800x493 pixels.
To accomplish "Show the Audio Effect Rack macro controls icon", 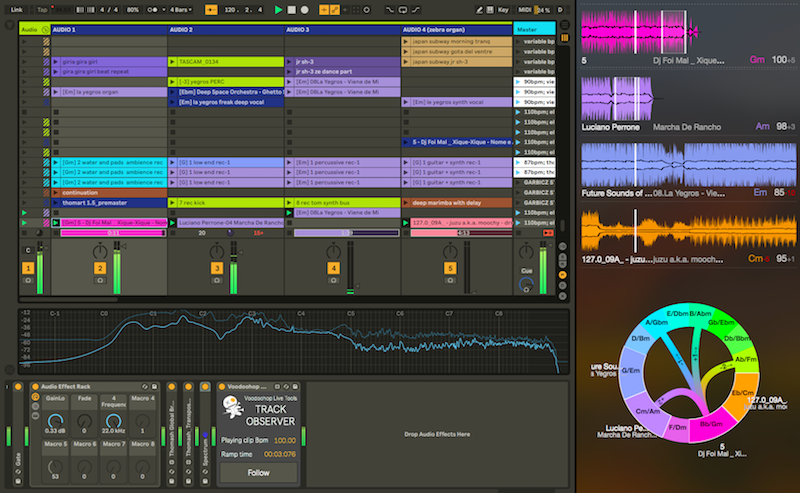I will pyautogui.click(x=36, y=397).
